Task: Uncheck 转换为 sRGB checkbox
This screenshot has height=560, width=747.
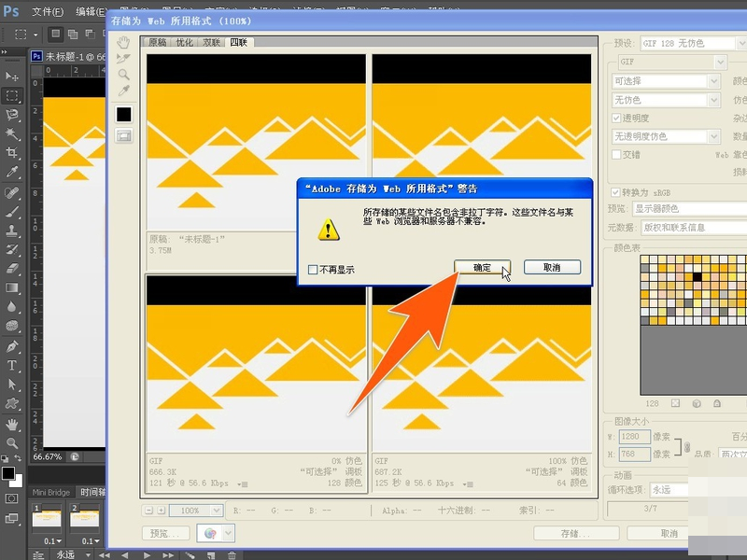Action: (615, 192)
